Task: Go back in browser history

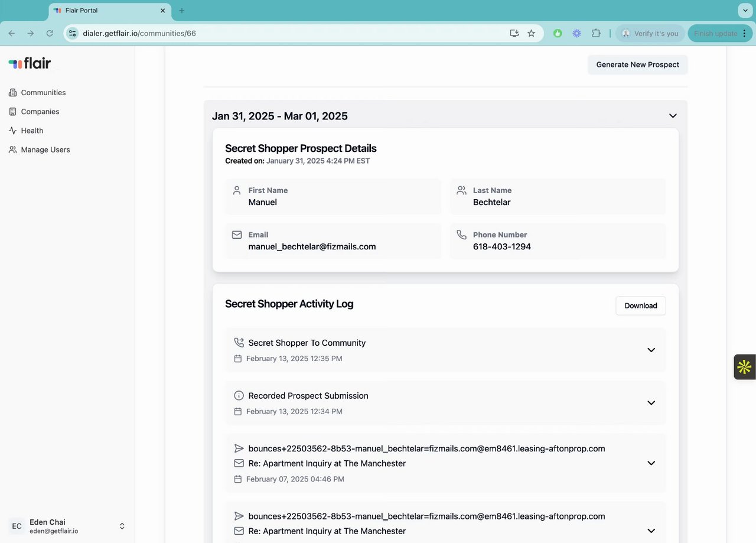Action: tap(12, 34)
